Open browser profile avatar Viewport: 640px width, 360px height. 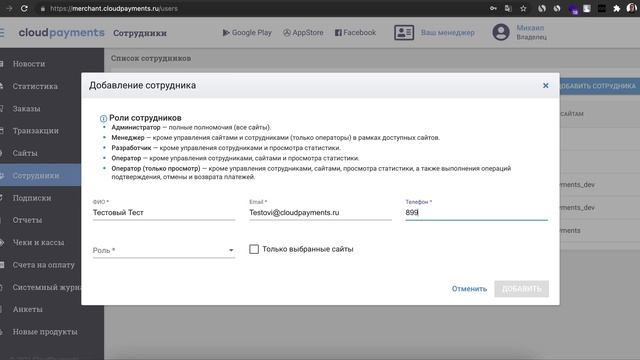(631, 8)
